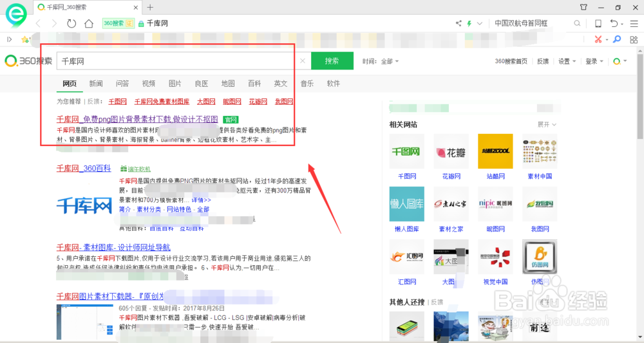Screen dimensions: 644x343
Task: Select the 地图 search tab
Action: (228, 83)
